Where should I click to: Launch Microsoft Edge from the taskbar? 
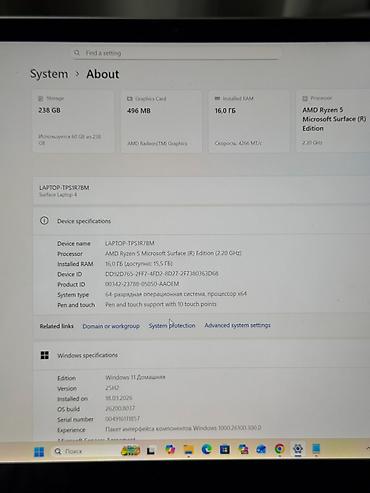point(207,450)
